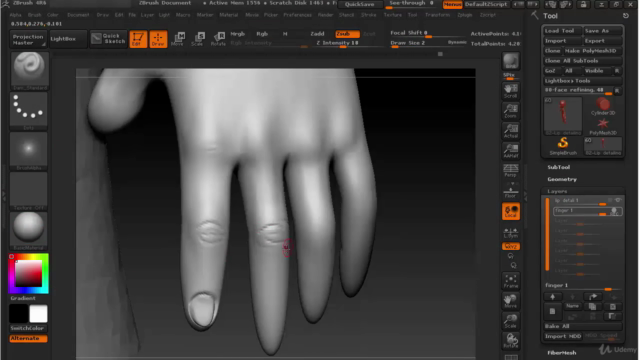Open the Quick Sketch mode

point(109,39)
